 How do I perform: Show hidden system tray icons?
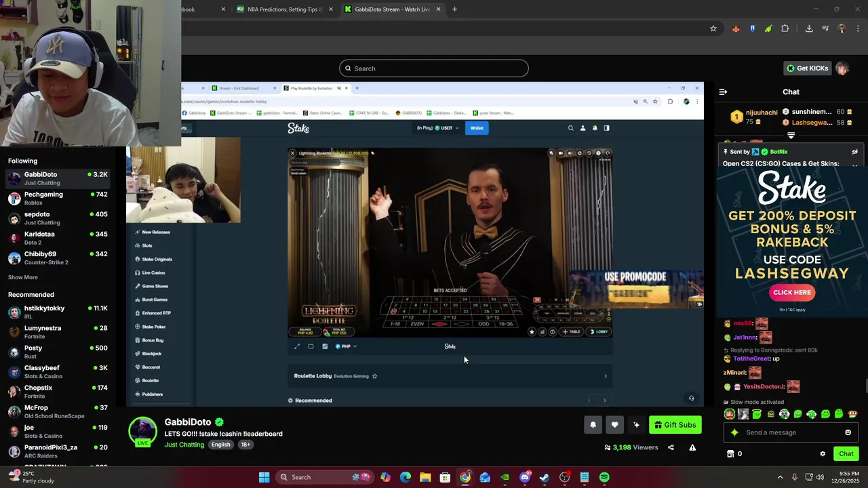point(780,477)
